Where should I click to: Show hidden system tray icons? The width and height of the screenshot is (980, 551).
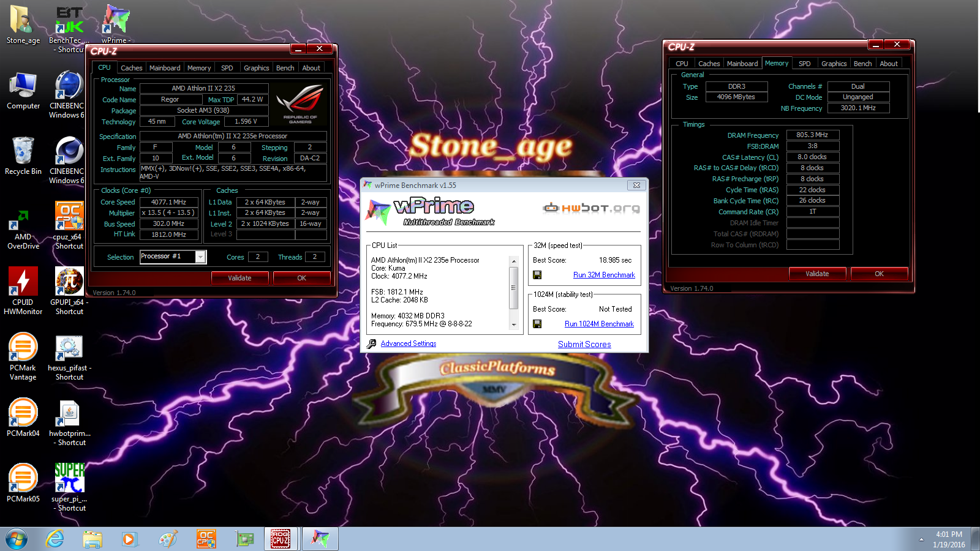pyautogui.click(x=921, y=539)
